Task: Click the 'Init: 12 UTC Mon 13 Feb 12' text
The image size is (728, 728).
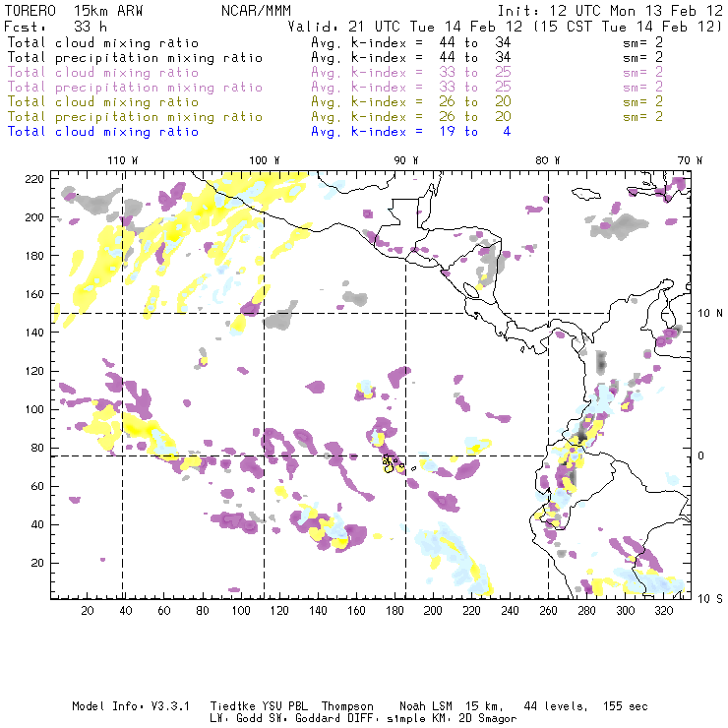Action: coord(610,11)
